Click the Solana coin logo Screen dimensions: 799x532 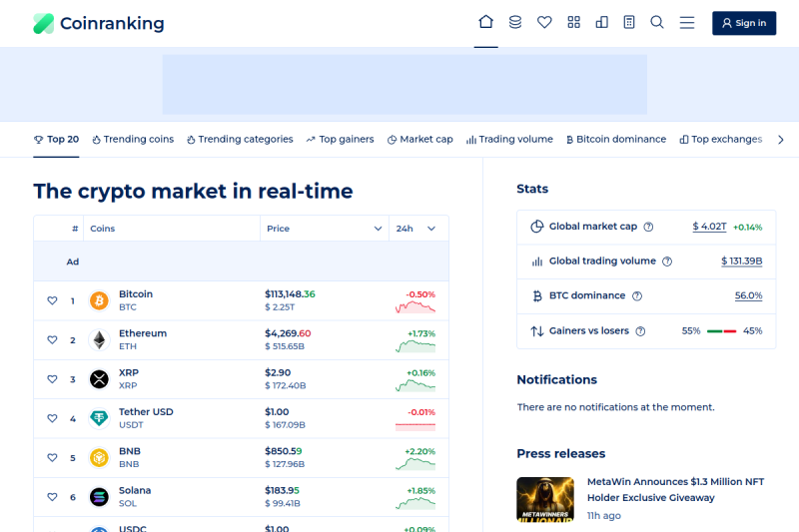(99, 497)
